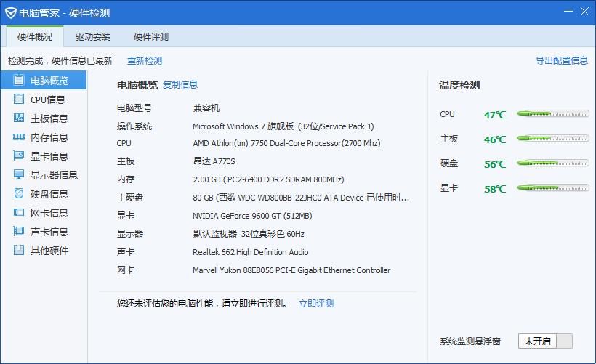Switch to the 驱动安装 tab

(x=93, y=37)
